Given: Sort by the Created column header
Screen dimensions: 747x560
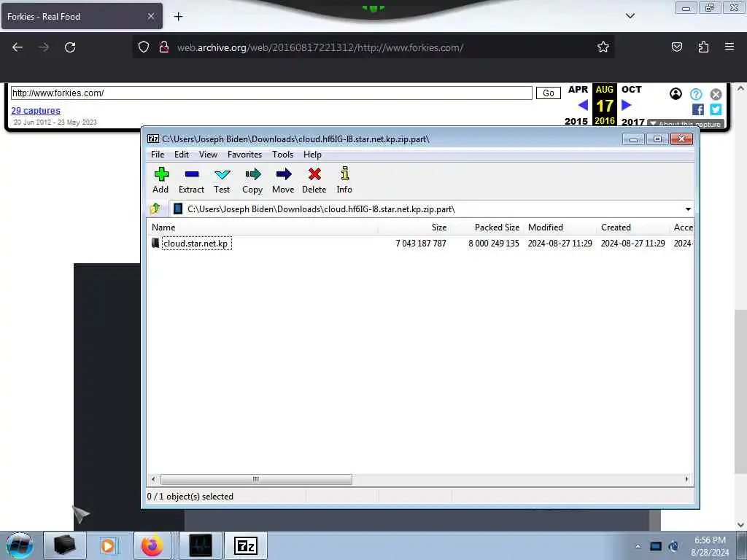Looking at the screenshot, I should [x=616, y=227].
